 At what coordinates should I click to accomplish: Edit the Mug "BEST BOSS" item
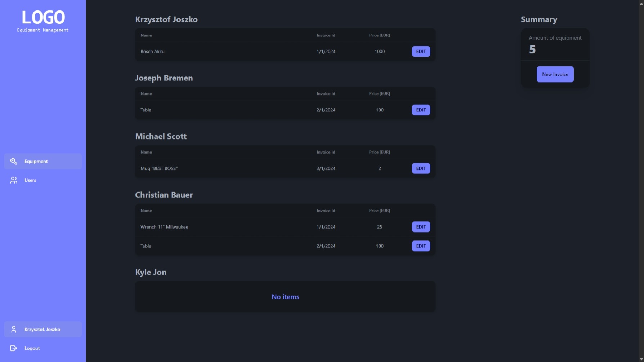click(x=421, y=168)
